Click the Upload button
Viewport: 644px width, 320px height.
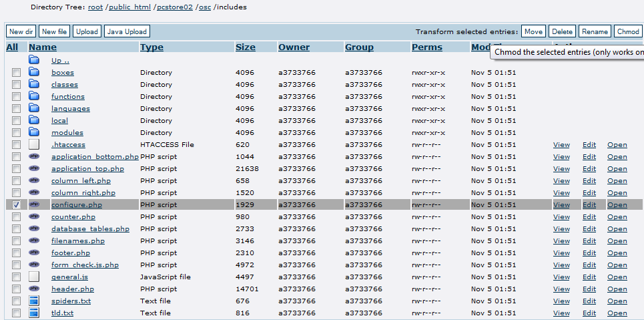pos(87,31)
